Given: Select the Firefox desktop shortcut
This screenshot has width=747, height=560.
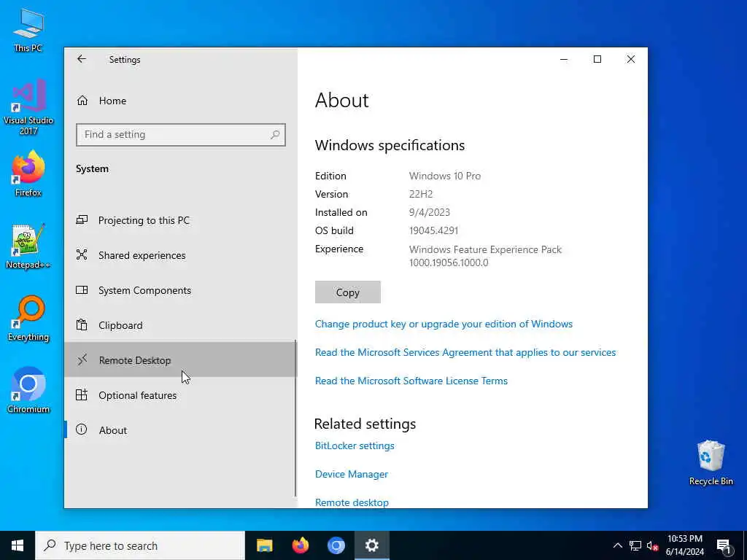Looking at the screenshot, I should [x=28, y=174].
